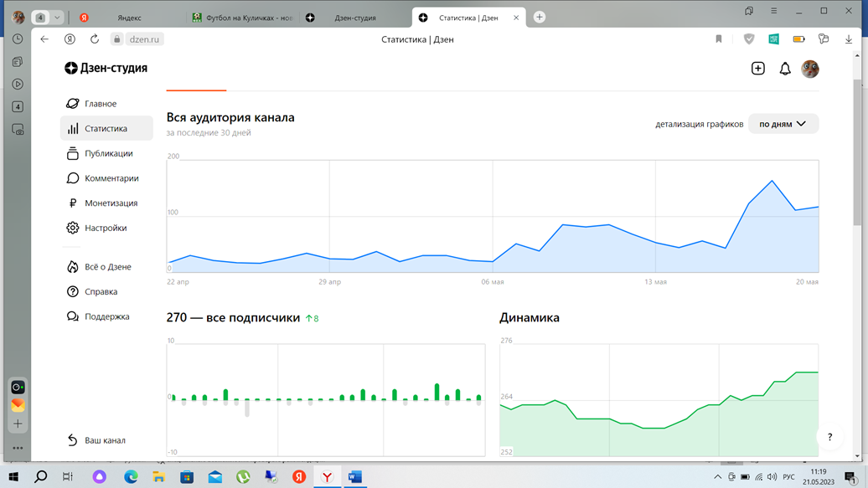Click the 'Ваш канал' link
868x488 pixels.
pos(99,439)
